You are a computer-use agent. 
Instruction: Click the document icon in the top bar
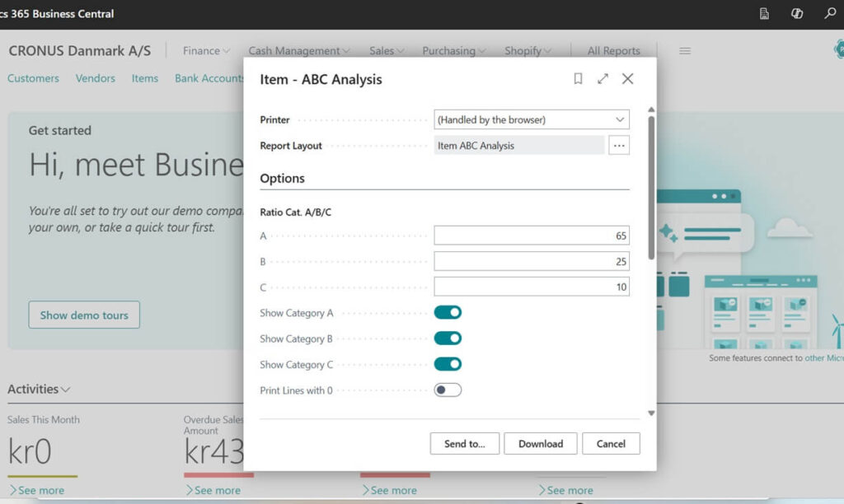tap(764, 13)
